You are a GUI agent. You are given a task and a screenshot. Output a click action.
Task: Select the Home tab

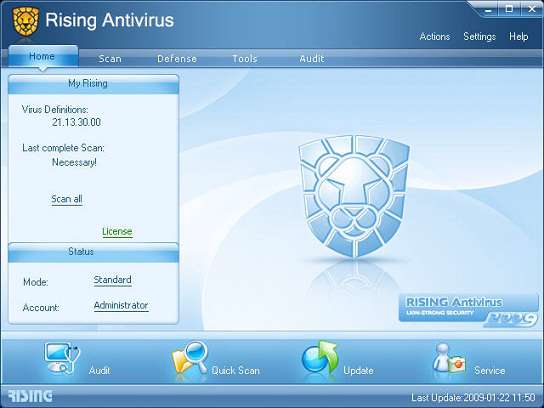42,57
